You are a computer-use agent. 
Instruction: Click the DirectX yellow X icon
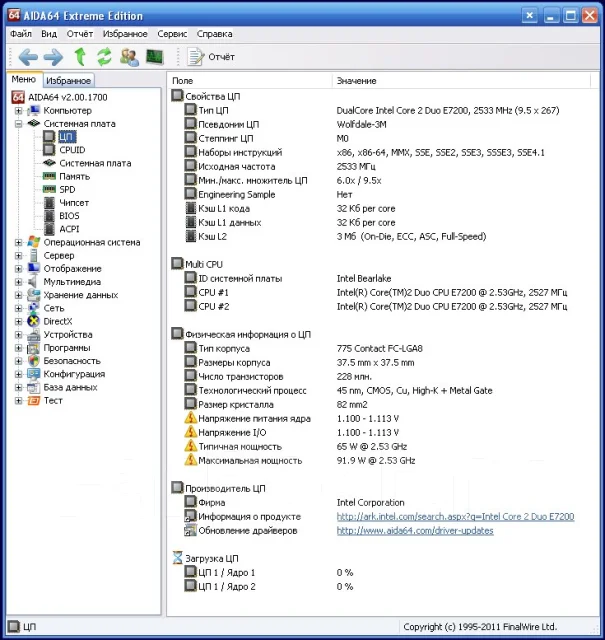pos(33,321)
